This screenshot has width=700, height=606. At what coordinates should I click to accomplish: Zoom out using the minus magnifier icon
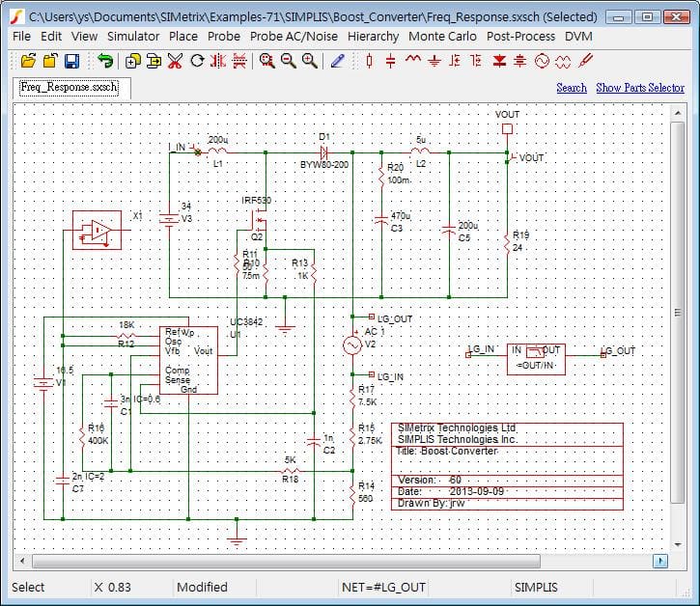click(288, 61)
